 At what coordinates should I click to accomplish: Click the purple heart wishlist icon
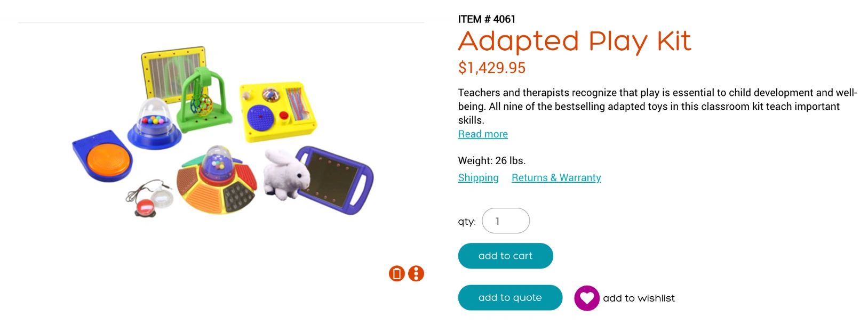(586, 298)
